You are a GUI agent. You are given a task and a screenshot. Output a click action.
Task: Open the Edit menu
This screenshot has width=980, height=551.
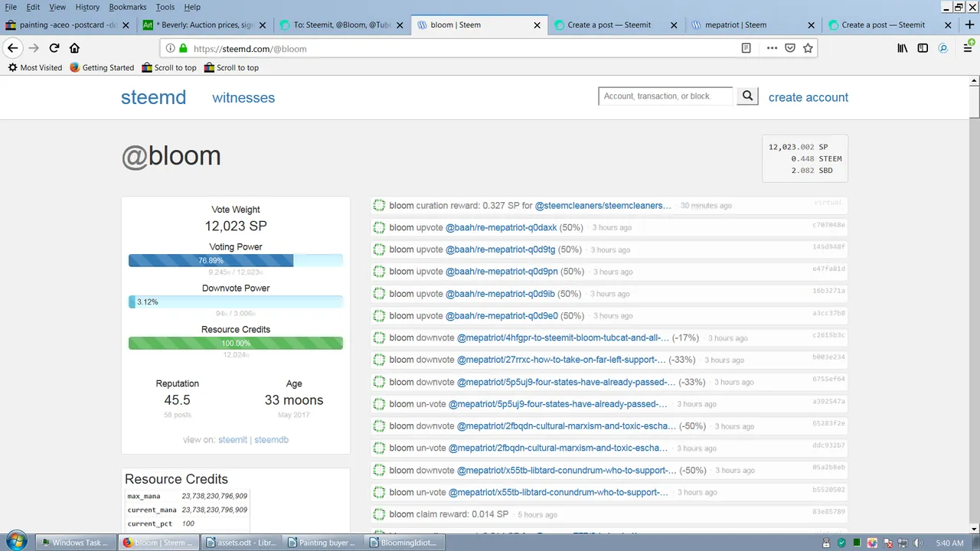(x=33, y=7)
